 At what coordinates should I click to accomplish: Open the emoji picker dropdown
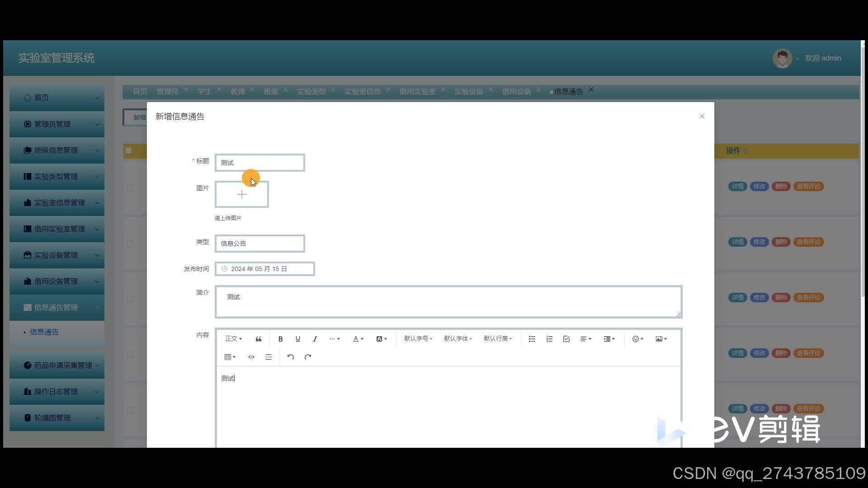[x=637, y=339]
